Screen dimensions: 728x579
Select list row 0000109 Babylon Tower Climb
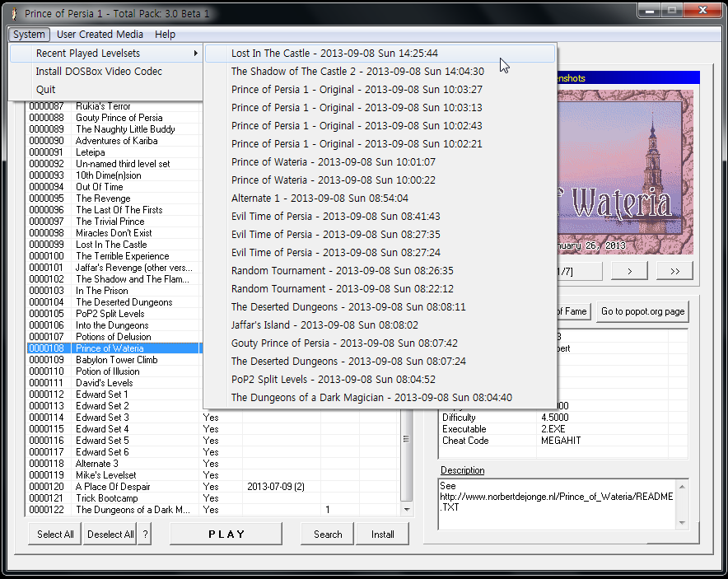click(x=114, y=360)
